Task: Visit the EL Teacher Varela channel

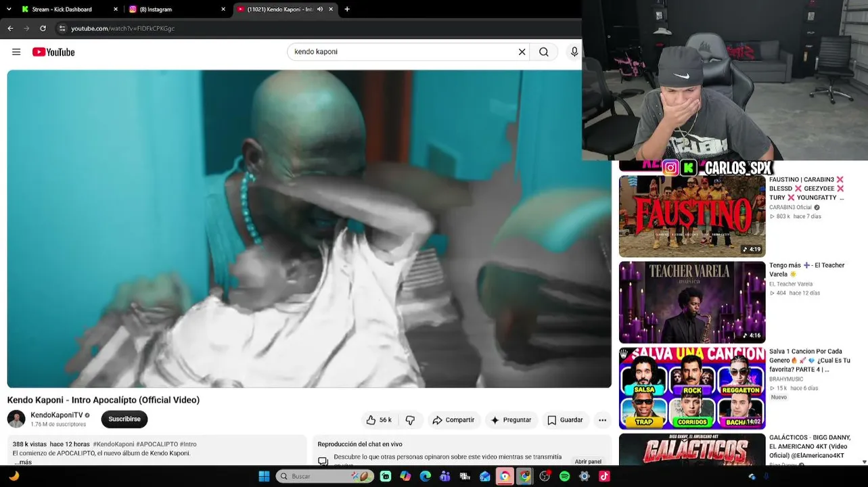Action: point(791,284)
